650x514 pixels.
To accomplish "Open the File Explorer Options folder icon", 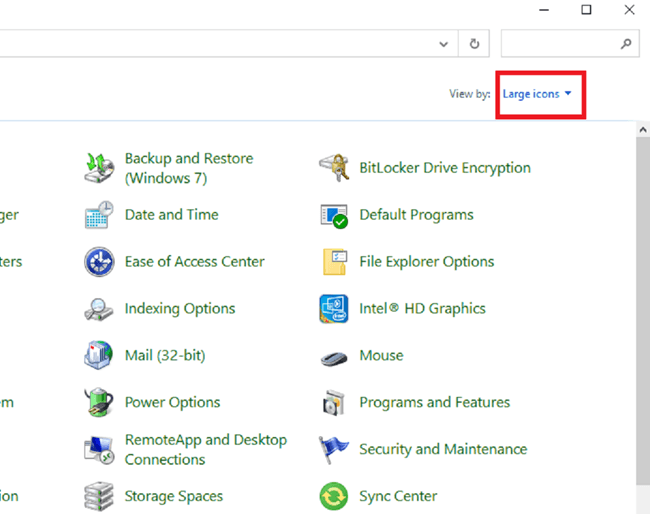I will (x=333, y=262).
